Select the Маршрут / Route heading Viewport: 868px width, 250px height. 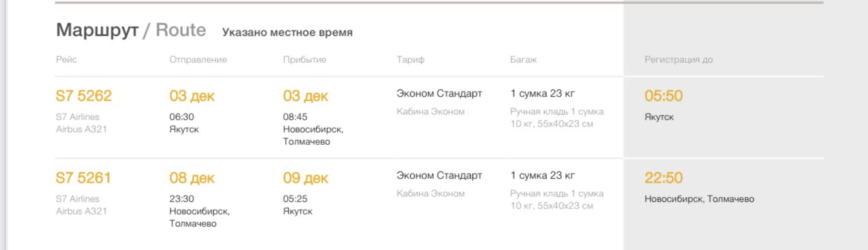131,30
